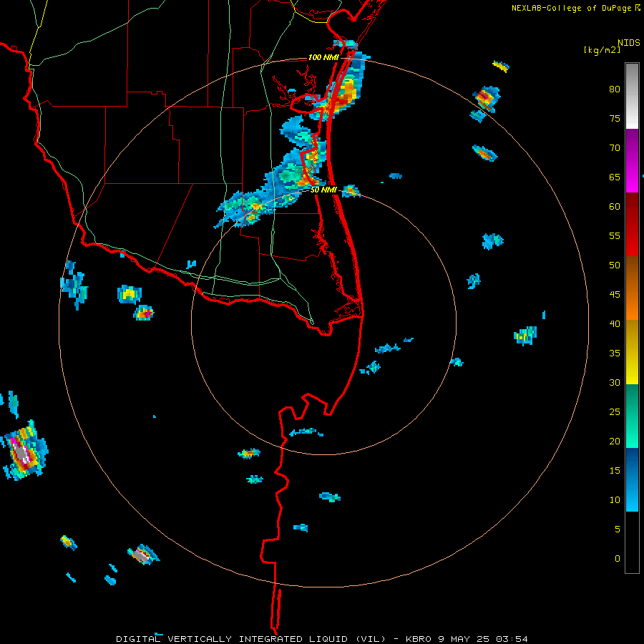Pick the blue segment of the color bar
644x644 pixels.
[632, 479]
